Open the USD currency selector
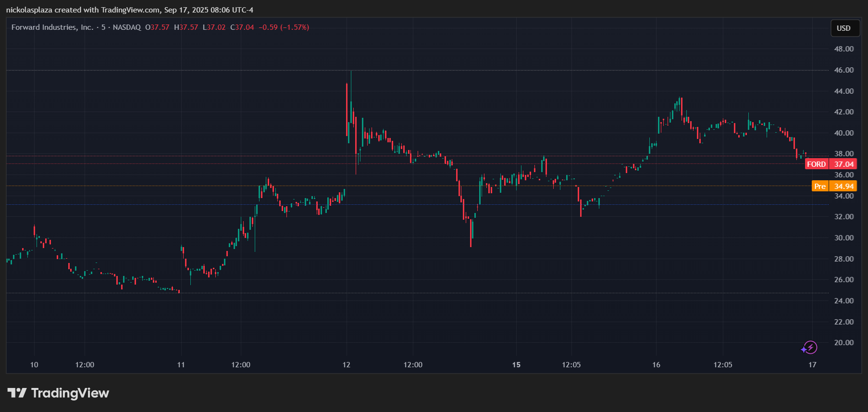The image size is (868, 412). pos(843,28)
